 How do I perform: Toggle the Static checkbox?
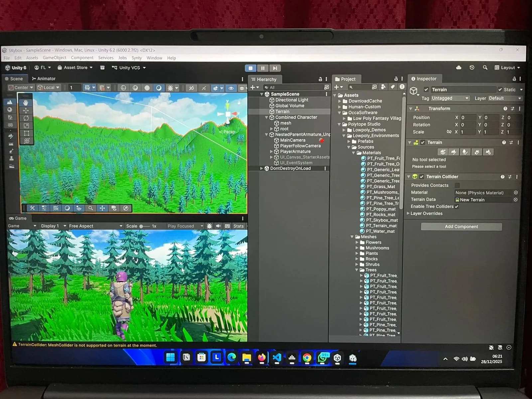(x=500, y=89)
